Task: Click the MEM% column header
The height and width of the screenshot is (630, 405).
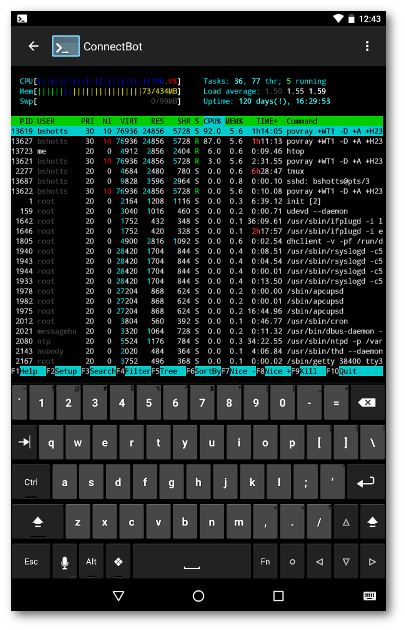Action: pos(234,121)
